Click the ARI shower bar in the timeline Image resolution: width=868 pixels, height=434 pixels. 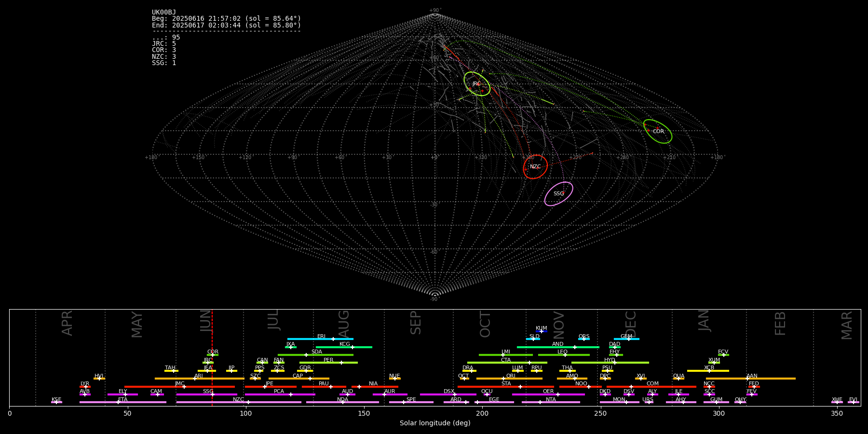(199, 379)
